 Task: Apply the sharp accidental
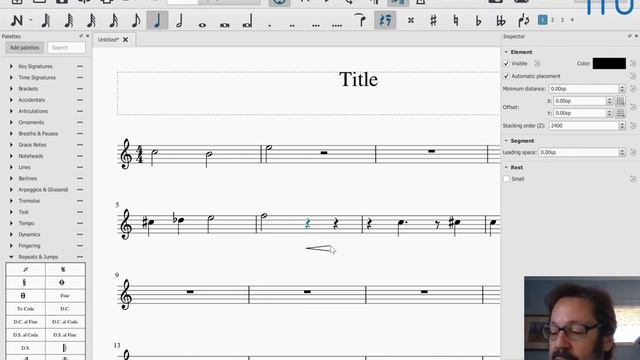(x=433, y=20)
